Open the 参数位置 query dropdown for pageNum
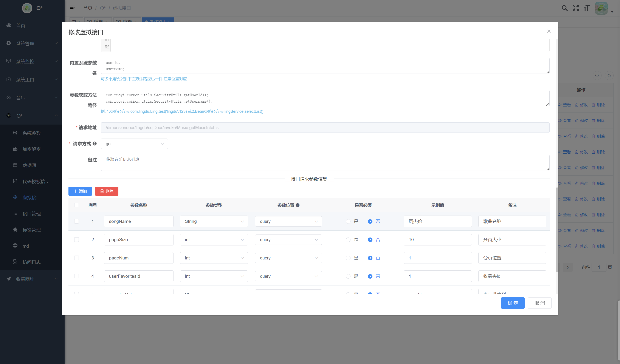Screen dimensions: 620x364 (x=288, y=258)
